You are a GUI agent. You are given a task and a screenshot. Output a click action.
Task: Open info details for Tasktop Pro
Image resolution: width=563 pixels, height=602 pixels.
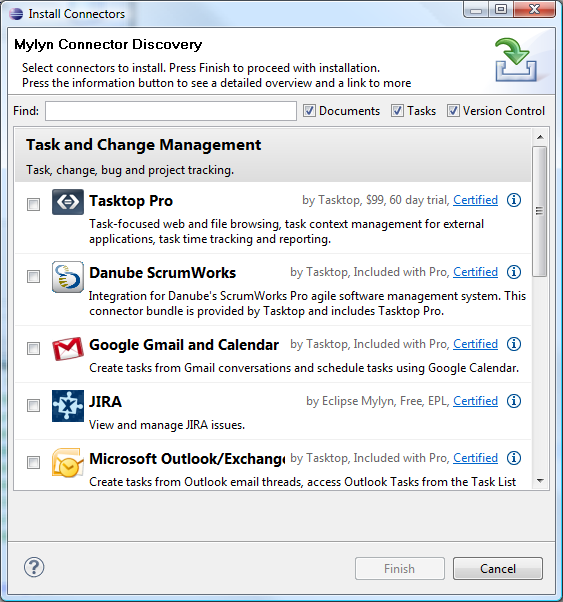tap(514, 200)
